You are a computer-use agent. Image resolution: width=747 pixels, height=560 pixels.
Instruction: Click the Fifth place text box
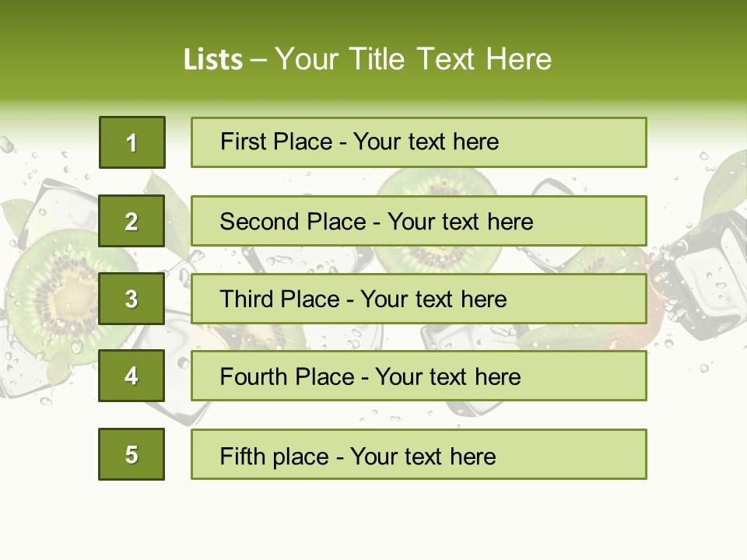419,454
